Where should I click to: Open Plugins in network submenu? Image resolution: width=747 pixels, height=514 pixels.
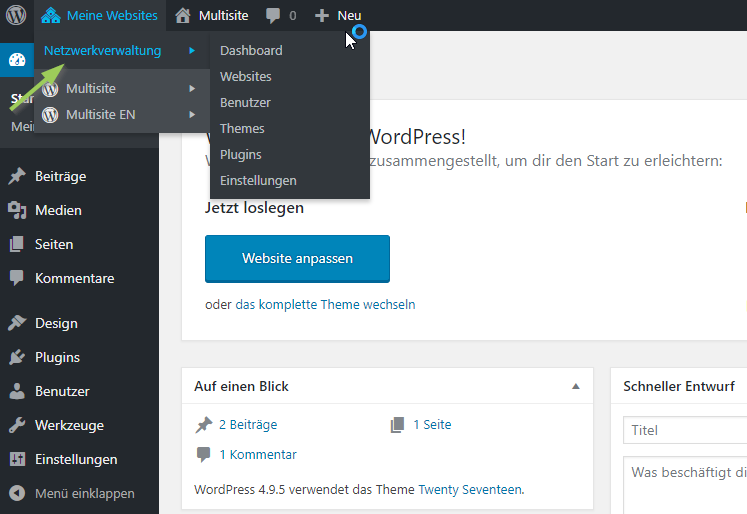(241, 154)
